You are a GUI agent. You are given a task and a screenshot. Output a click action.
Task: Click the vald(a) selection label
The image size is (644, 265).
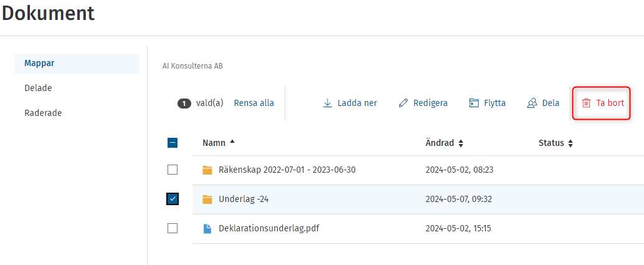coord(210,103)
